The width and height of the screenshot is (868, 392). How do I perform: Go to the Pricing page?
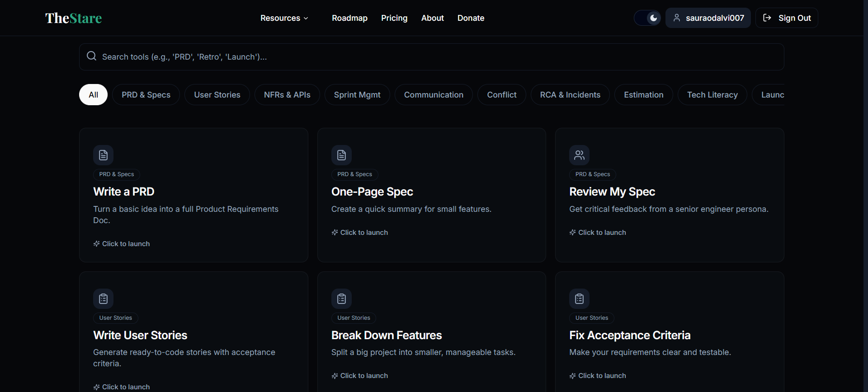(394, 18)
